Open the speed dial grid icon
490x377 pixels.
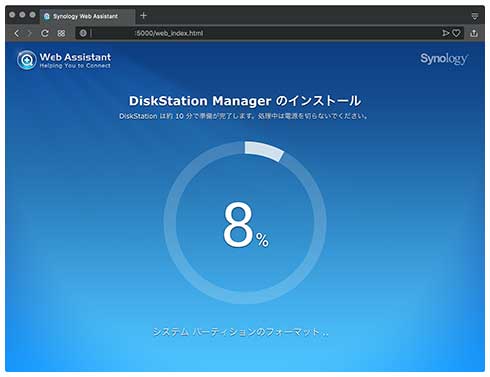(x=61, y=33)
